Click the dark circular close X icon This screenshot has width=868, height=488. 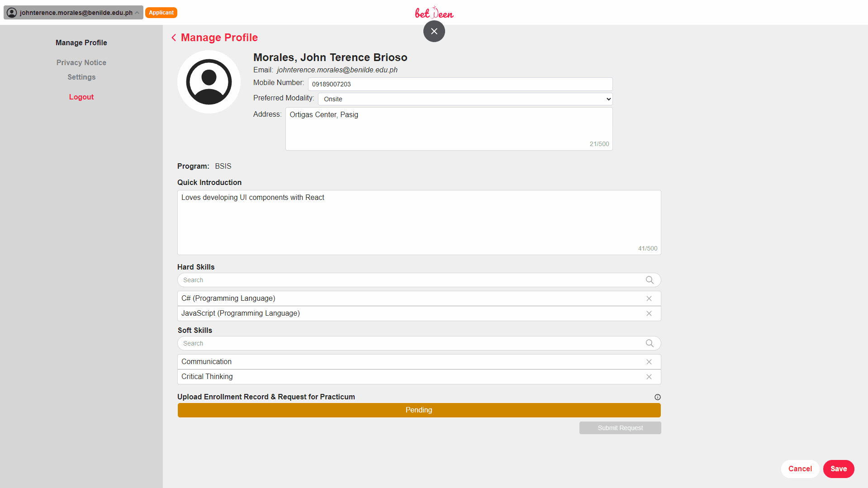coord(434,31)
